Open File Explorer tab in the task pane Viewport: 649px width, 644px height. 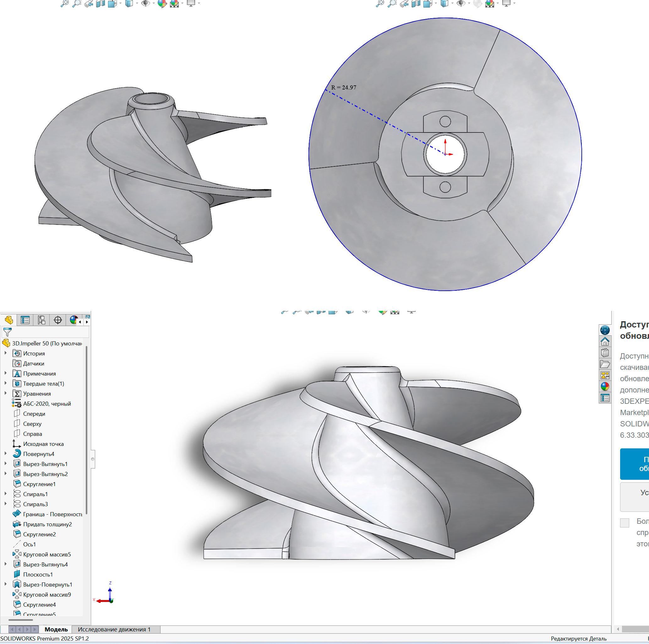click(605, 364)
